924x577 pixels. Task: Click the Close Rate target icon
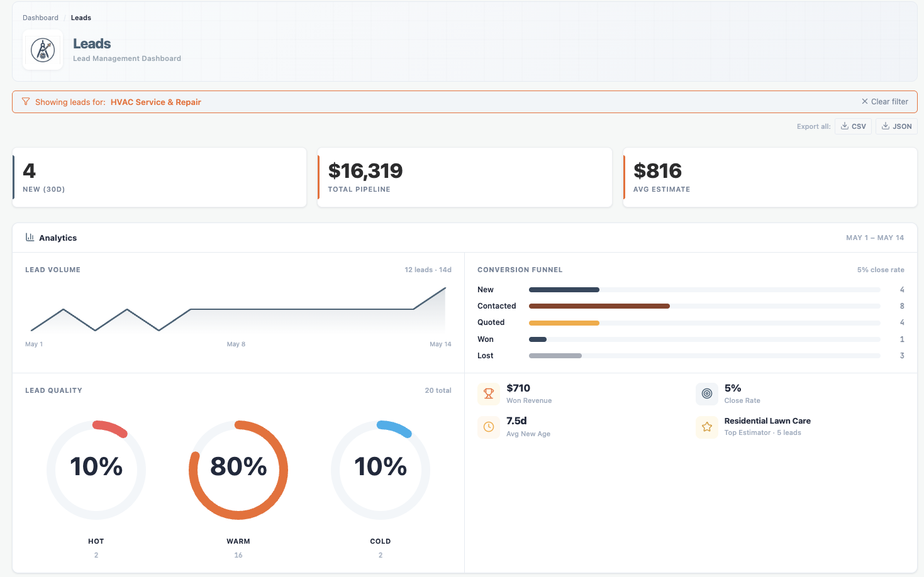click(x=707, y=393)
